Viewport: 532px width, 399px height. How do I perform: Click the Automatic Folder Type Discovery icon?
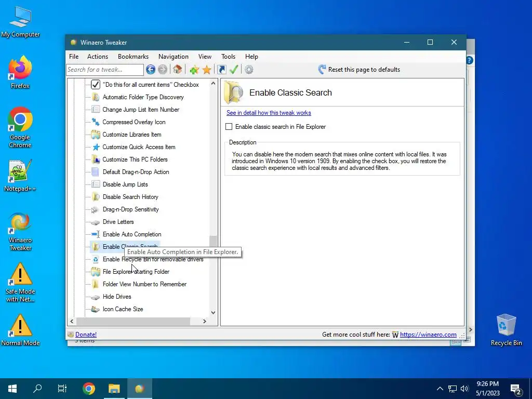[96, 97]
